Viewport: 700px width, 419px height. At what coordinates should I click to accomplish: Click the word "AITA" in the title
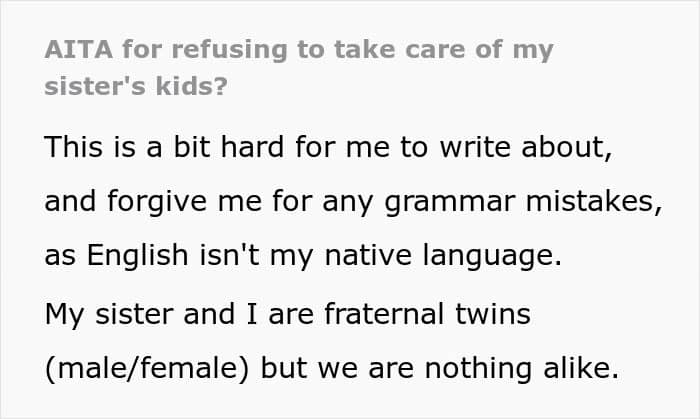click(x=78, y=49)
